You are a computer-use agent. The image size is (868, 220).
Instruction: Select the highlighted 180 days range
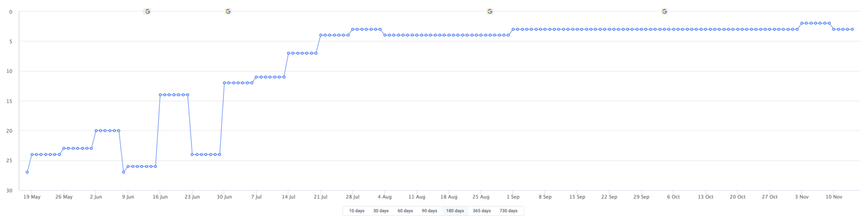pyautogui.click(x=455, y=211)
